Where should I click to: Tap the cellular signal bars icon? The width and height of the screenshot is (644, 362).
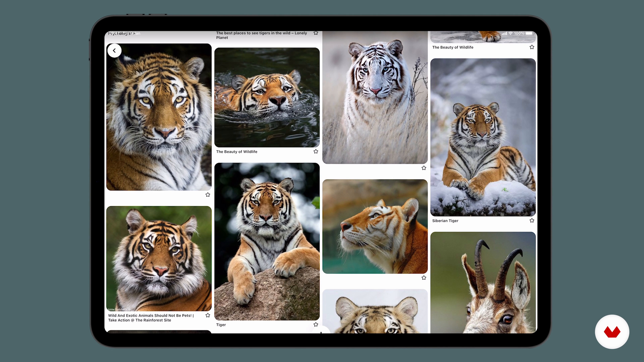click(x=504, y=33)
